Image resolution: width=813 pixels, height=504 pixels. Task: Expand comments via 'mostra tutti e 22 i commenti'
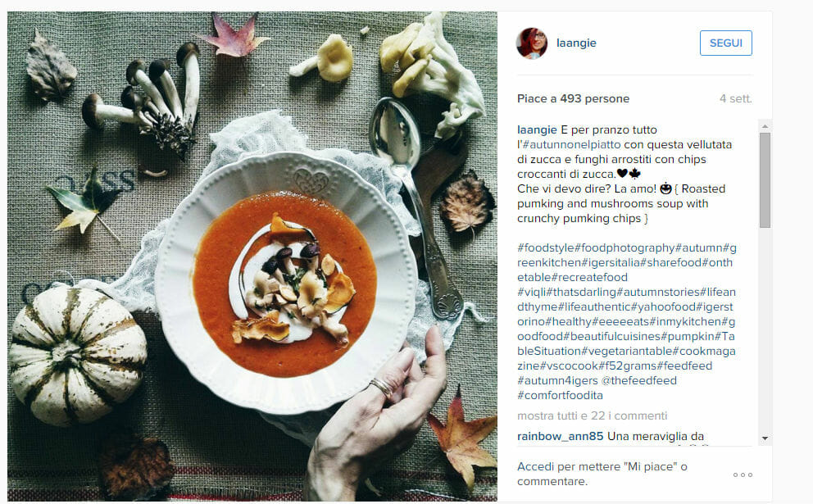(592, 415)
